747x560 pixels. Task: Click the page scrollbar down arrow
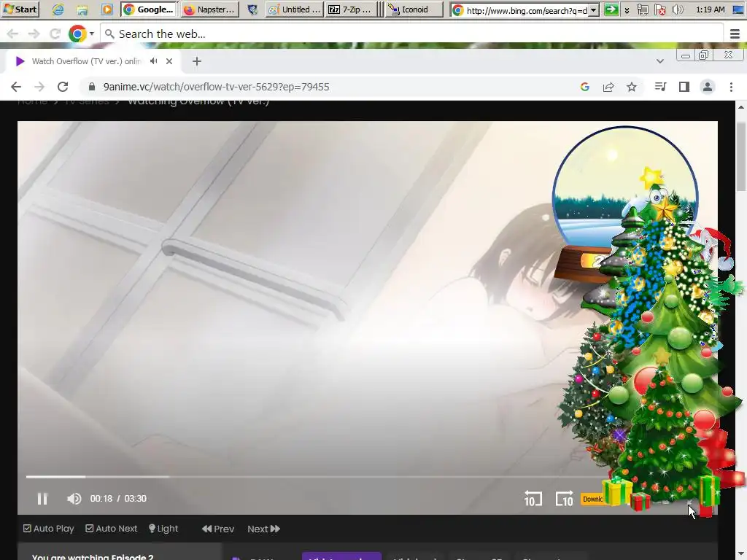741,554
